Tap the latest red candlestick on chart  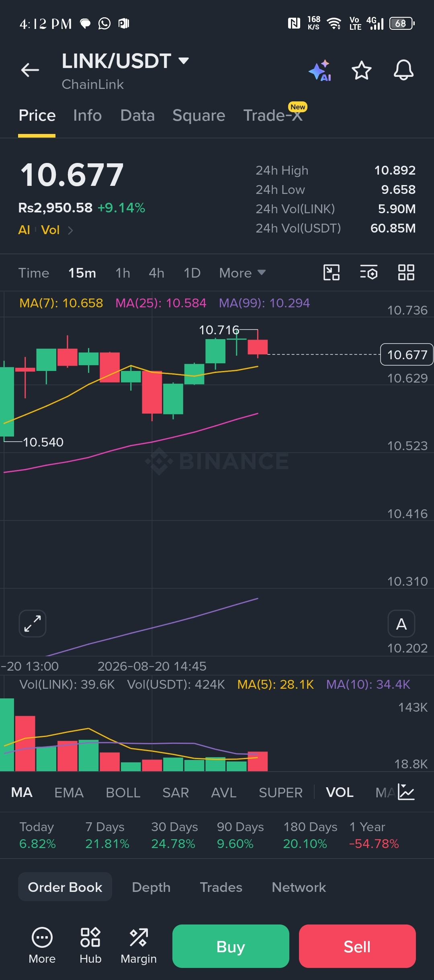click(258, 346)
